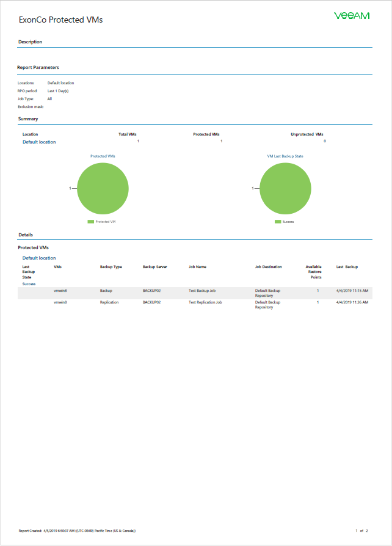This screenshot has width=392, height=546.
Task: Click the Backup Server column header
Action: click(155, 267)
